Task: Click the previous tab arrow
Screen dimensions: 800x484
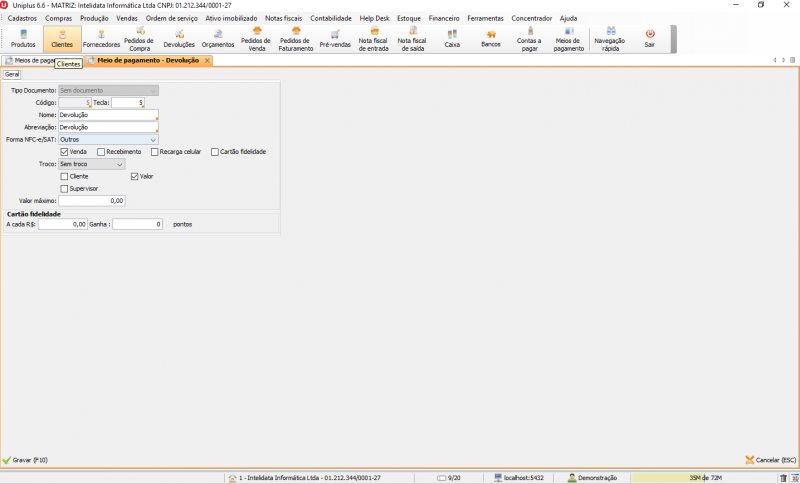Action: [x=774, y=60]
